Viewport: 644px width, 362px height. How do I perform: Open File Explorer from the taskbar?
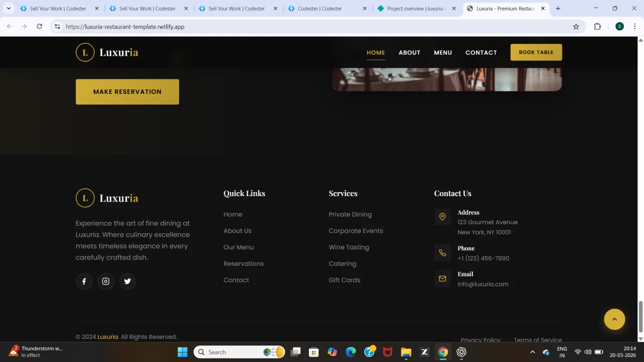(x=406, y=352)
